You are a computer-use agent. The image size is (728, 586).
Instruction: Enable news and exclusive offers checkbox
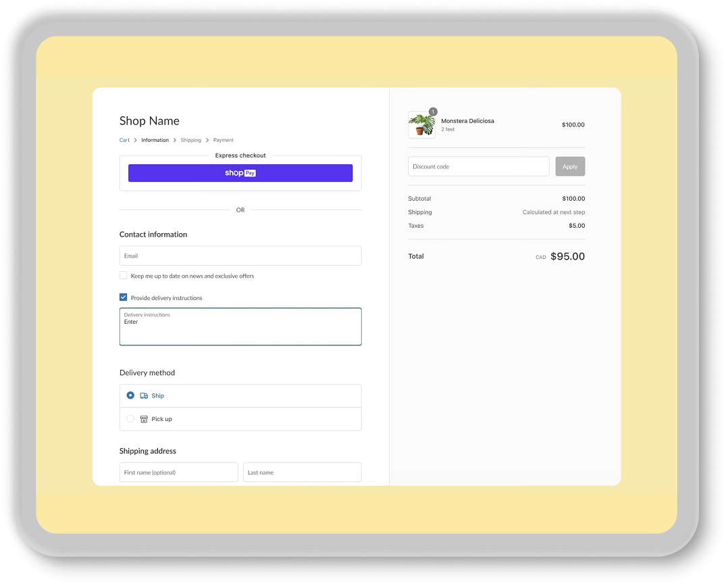123,276
